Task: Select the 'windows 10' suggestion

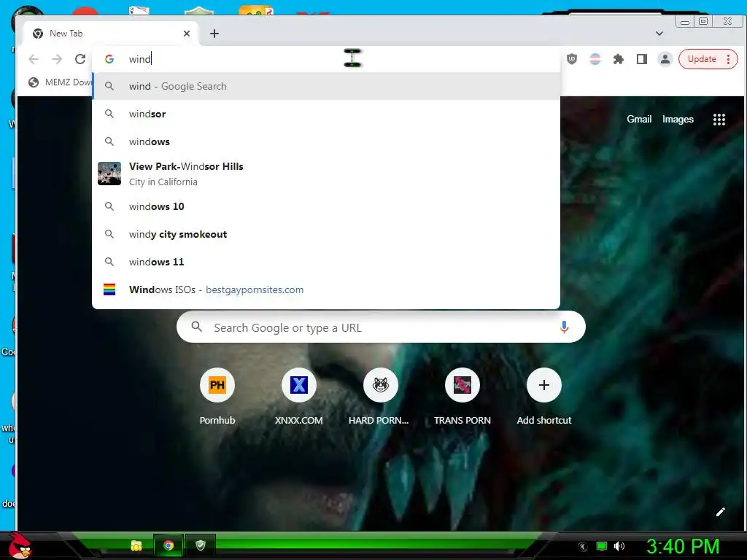Action: click(x=326, y=206)
